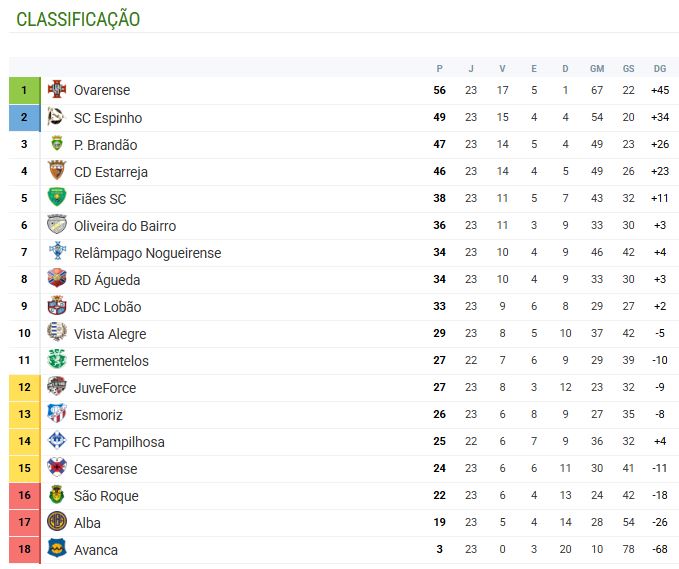Select the P. Brandão team name
Image resolution: width=679 pixels, height=569 pixels.
(x=105, y=145)
